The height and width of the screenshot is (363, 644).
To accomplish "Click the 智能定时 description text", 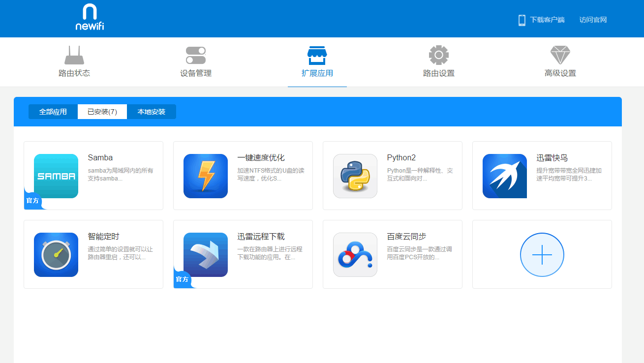I will pos(121,253).
